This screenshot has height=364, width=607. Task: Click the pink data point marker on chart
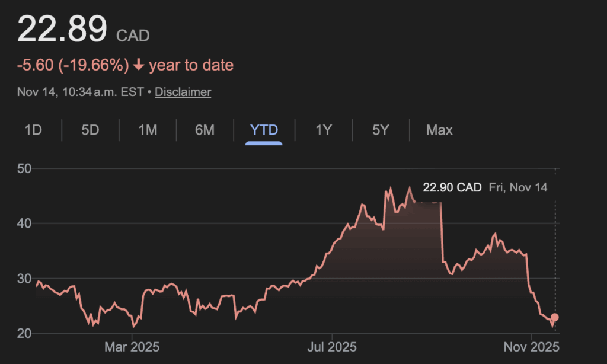click(x=555, y=318)
